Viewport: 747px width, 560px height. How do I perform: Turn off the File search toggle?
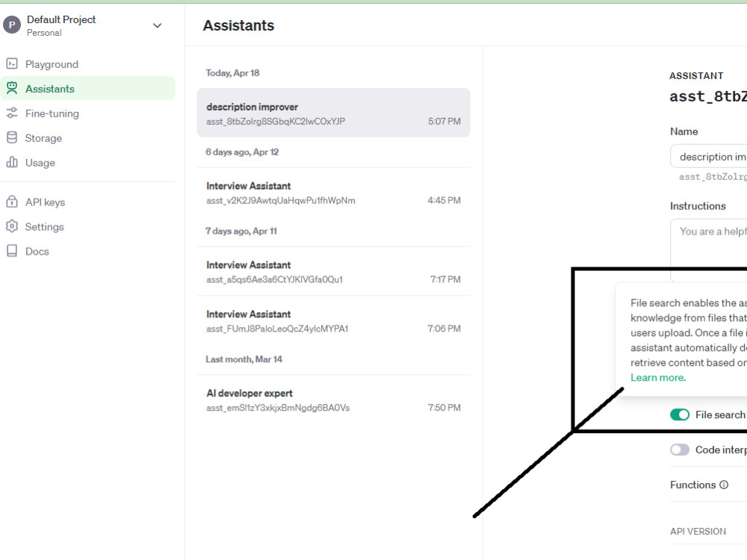679,414
